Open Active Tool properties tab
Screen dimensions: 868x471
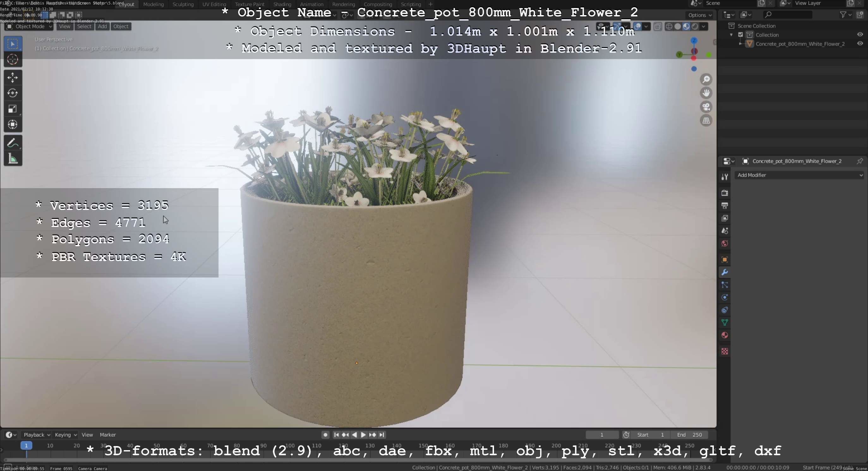pyautogui.click(x=725, y=177)
